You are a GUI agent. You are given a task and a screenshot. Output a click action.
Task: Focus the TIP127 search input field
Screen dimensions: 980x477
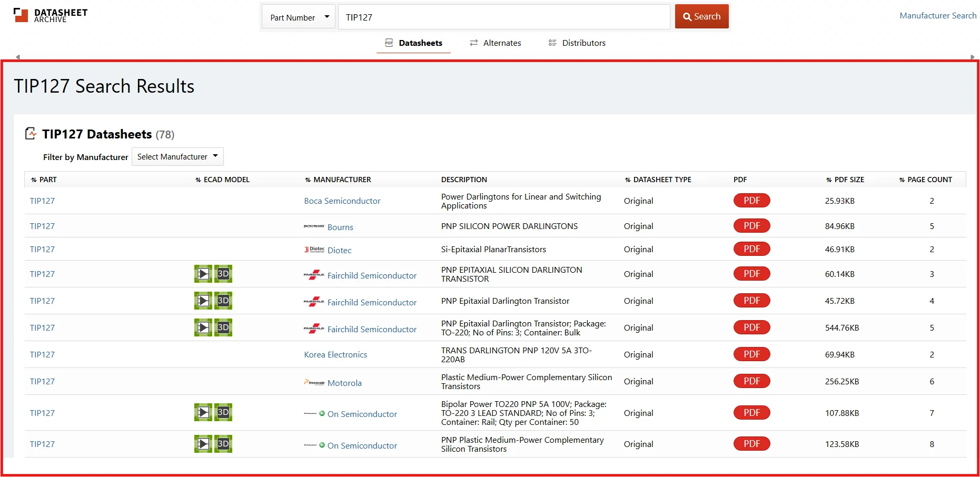click(504, 17)
